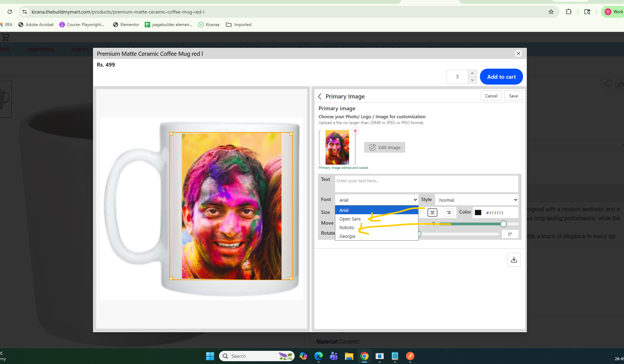The width and height of the screenshot is (624, 364).
Task: Click the Edit image button
Action: pyautogui.click(x=385, y=147)
